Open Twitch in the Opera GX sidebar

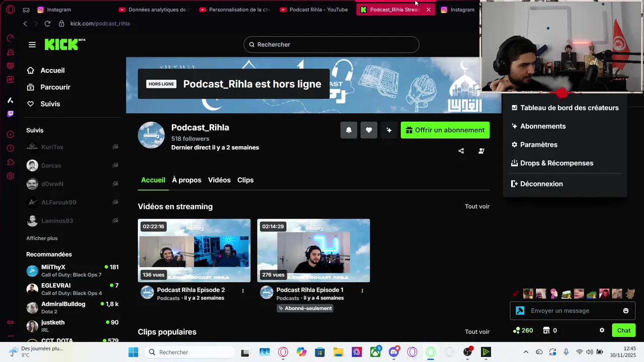[x=11, y=114]
